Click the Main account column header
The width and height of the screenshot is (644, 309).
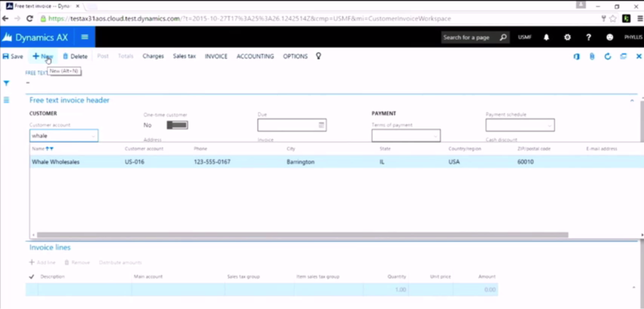tap(148, 277)
